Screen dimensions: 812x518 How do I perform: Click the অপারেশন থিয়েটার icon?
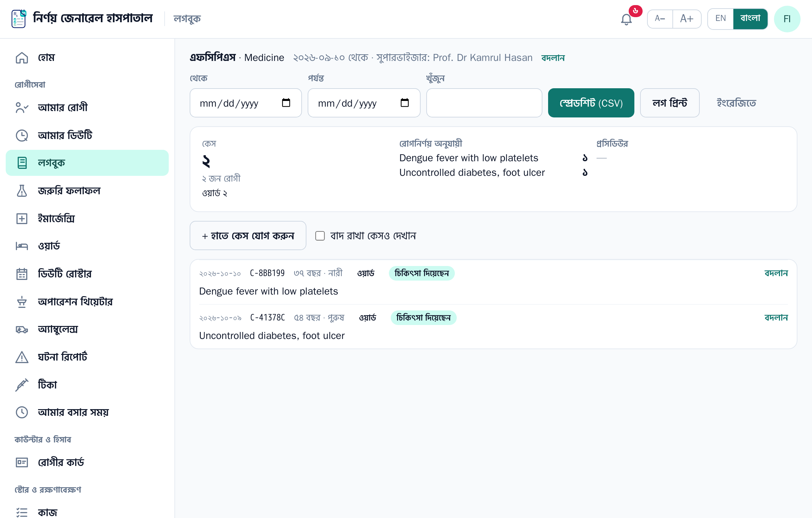coord(22,302)
